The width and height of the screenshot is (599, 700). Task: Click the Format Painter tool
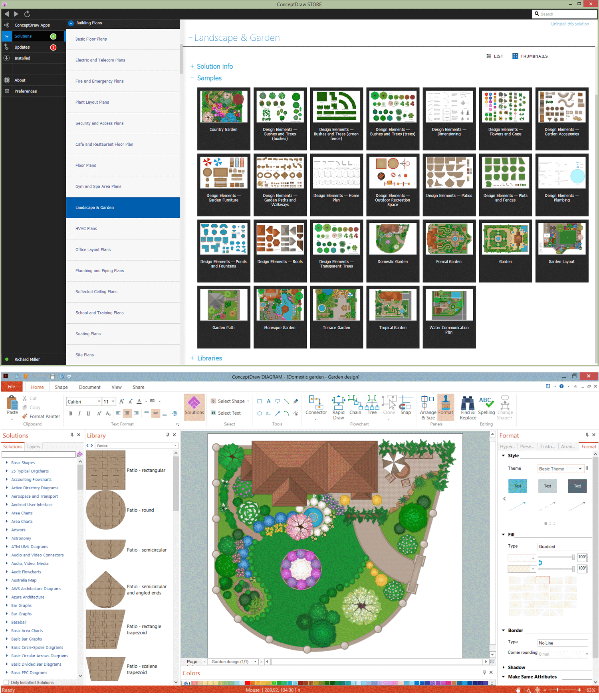pos(41,416)
